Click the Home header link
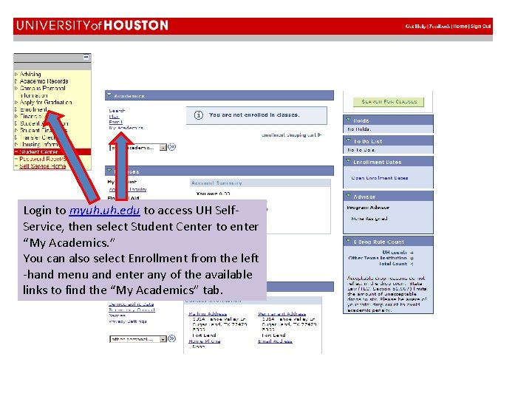This screenshot has width=532, height=399. [460, 26]
